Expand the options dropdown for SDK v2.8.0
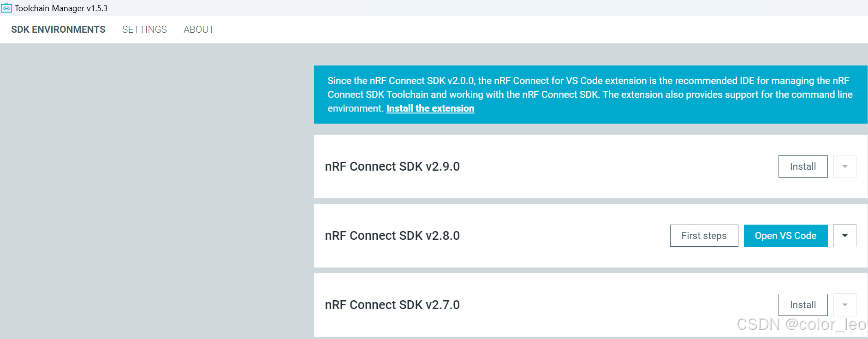 pos(845,235)
